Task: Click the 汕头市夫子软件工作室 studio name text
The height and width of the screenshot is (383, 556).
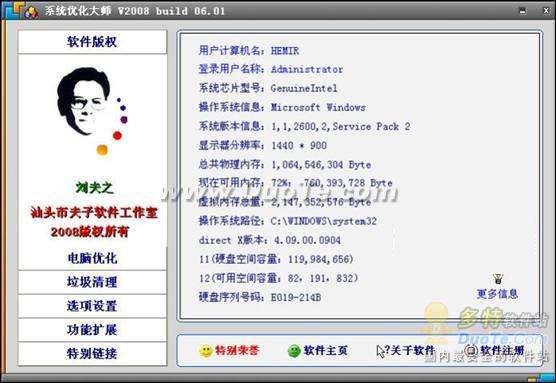Action: pyautogui.click(x=94, y=213)
